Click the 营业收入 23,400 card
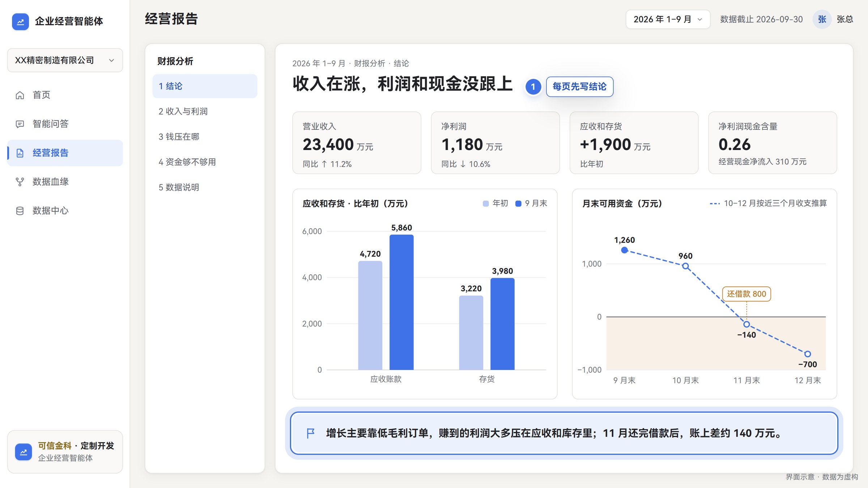Viewport: 868px width, 488px height. tap(357, 143)
